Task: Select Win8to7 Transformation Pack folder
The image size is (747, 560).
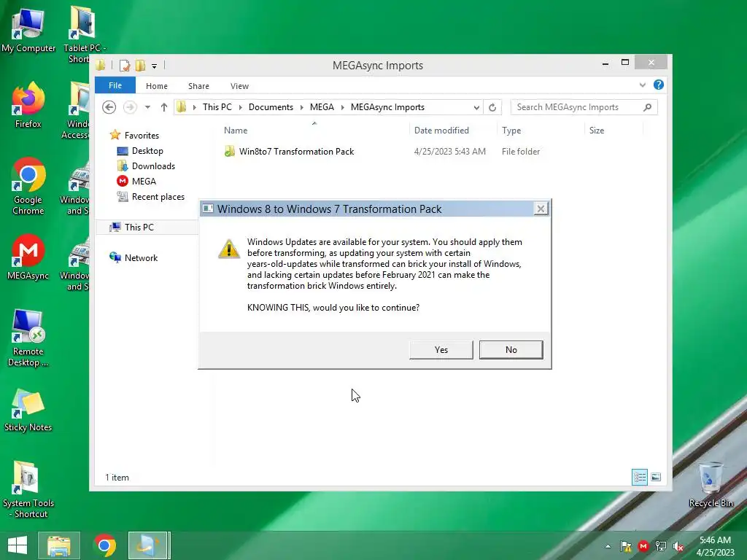Action: 296,152
